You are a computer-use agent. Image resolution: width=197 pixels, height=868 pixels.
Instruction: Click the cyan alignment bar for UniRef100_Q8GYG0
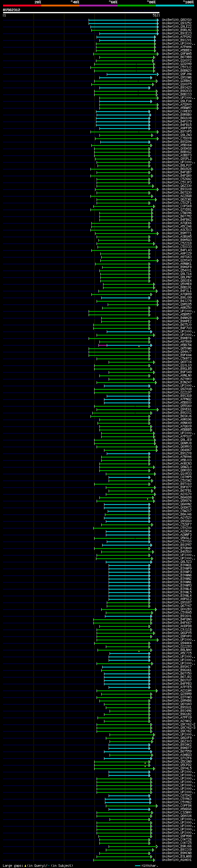(123, 20)
